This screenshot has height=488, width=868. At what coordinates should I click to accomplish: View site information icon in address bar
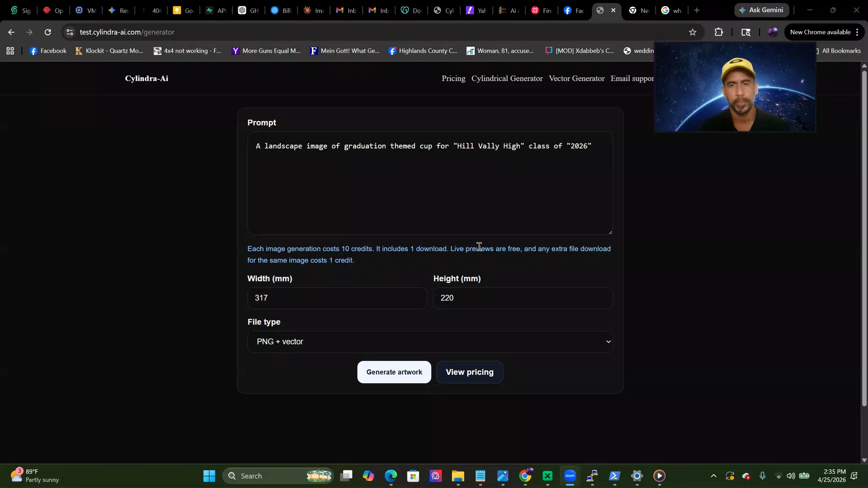point(70,32)
